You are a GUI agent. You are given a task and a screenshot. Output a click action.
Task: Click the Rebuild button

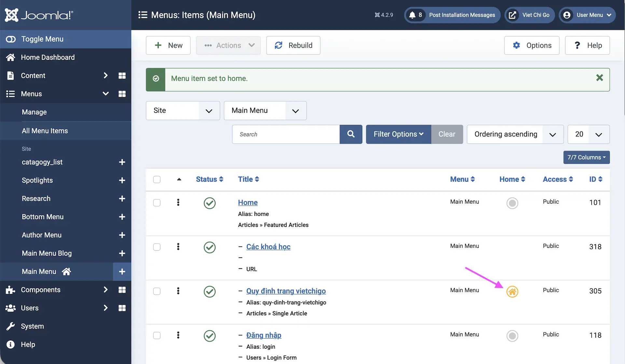(293, 45)
